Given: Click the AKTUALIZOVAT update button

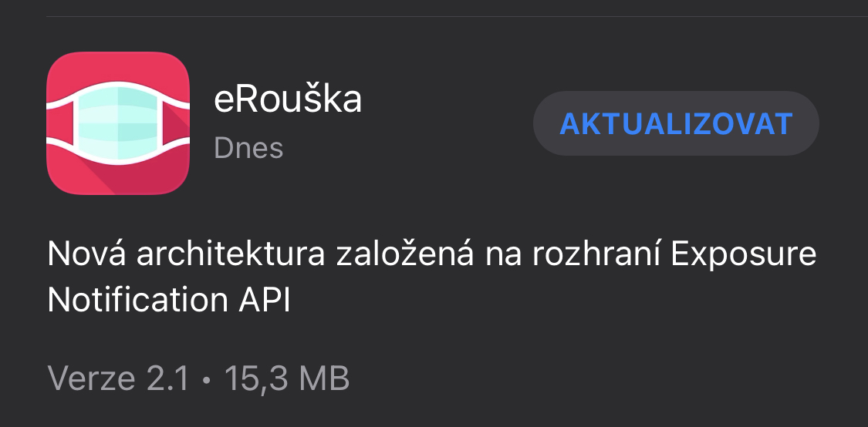Looking at the screenshot, I should [x=676, y=123].
